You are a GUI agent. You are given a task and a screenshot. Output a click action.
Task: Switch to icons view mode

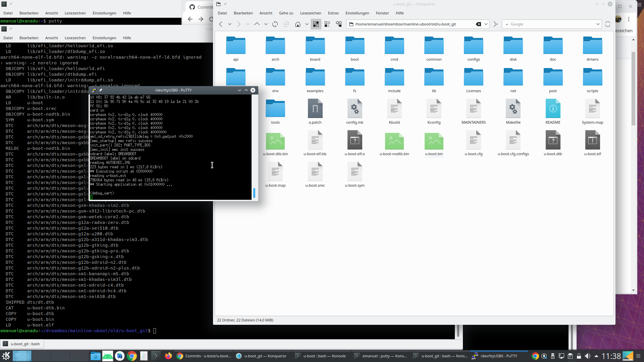pyautogui.click(x=316, y=24)
